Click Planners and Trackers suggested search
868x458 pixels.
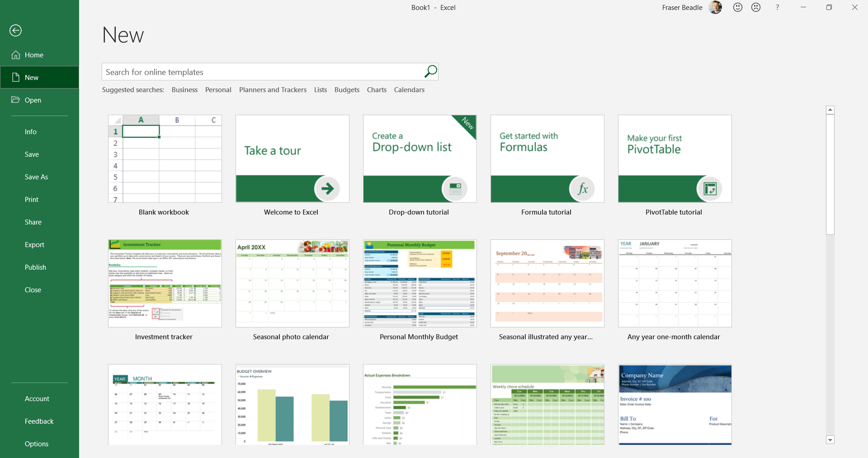coord(273,89)
